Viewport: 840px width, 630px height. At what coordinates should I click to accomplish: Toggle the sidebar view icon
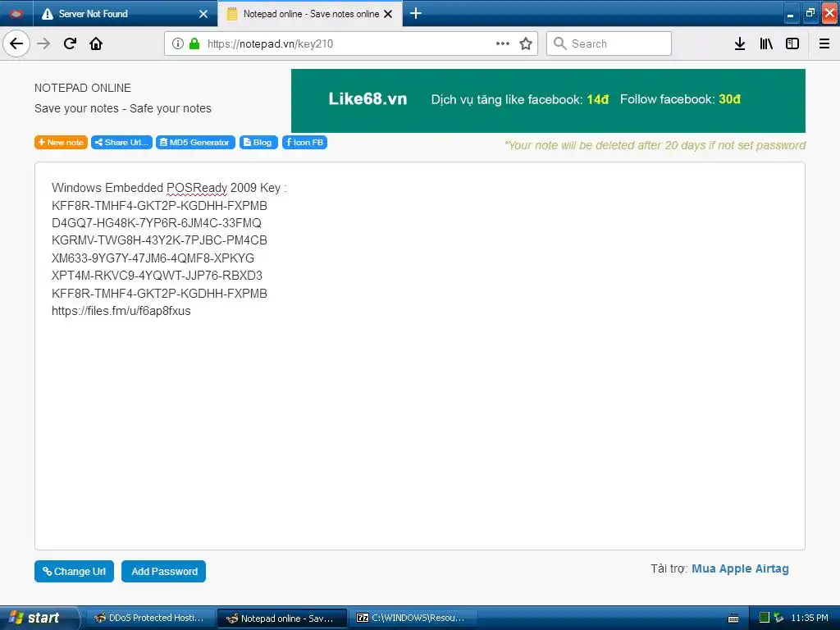[792, 43]
